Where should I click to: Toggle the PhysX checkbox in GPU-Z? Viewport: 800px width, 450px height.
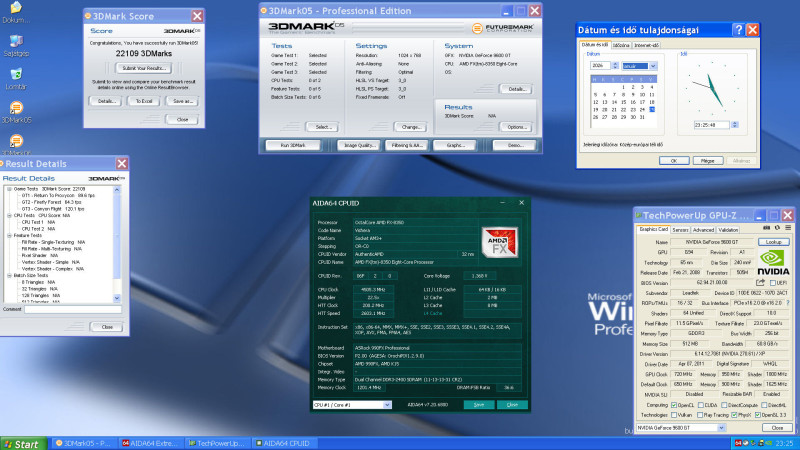point(734,415)
